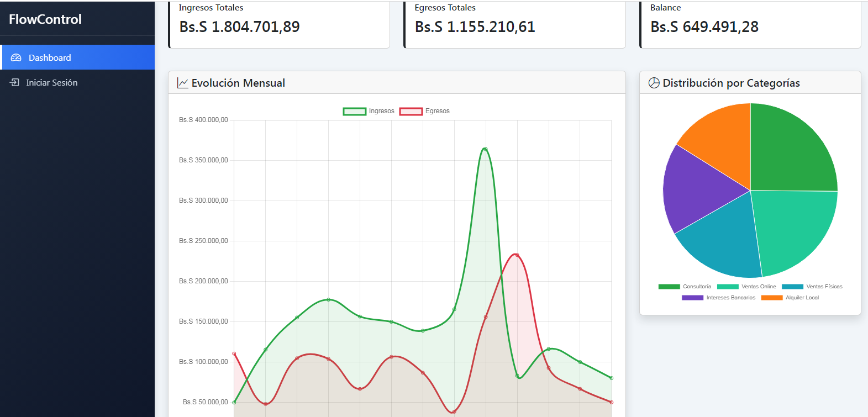Click the FlowControl brand title

tap(45, 19)
